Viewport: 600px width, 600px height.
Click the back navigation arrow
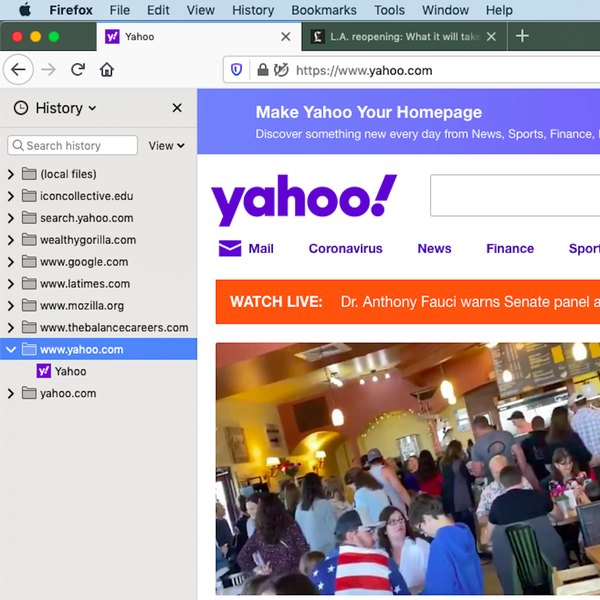click(x=18, y=70)
